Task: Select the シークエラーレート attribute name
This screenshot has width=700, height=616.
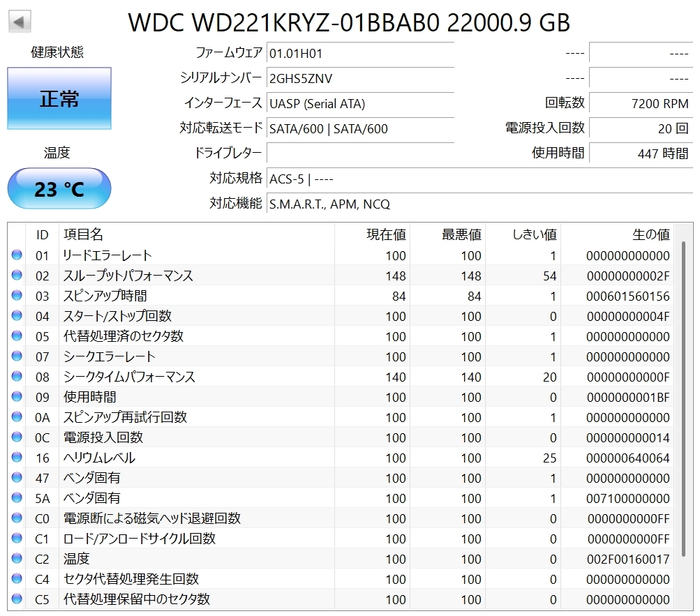Action: coord(110,356)
